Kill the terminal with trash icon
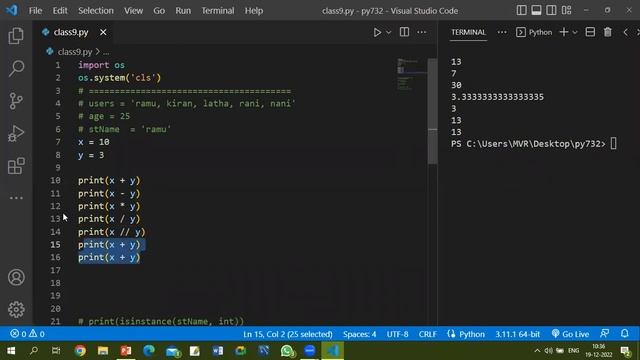640x360 pixels. [608, 32]
